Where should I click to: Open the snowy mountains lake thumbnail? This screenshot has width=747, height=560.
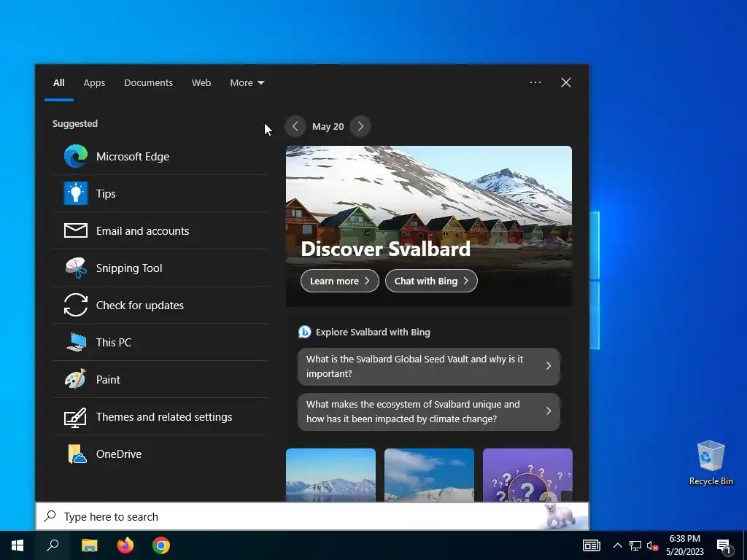tap(330, 475)
